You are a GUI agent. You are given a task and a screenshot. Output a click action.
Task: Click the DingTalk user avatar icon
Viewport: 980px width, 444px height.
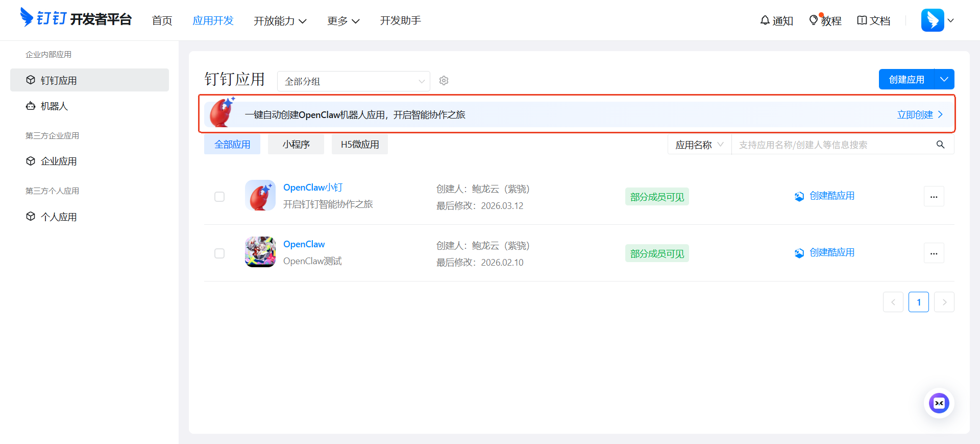click(932, 20)
